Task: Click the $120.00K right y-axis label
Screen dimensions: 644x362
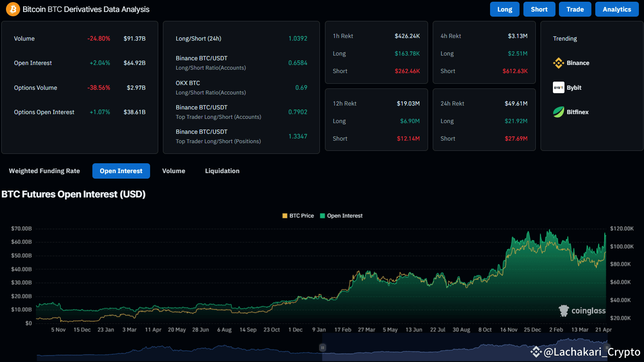Action: click(622, 229)
